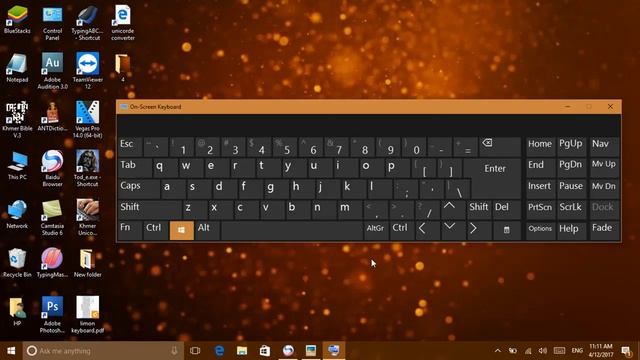This screenshot has height=360, width=640.
Task: Open Microsoft Edge from the taskbar
Action: click(x=219, y=351)
